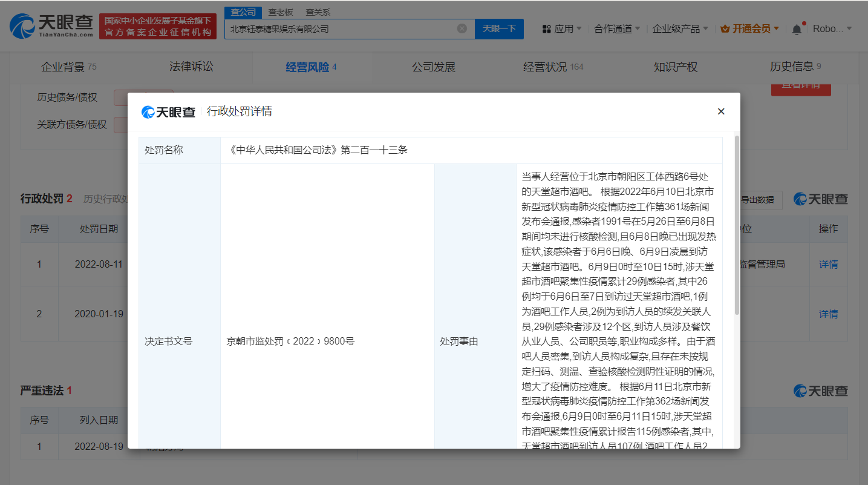
Task: Open the 知识产权 tab
Action: click(x=676, y=67)
